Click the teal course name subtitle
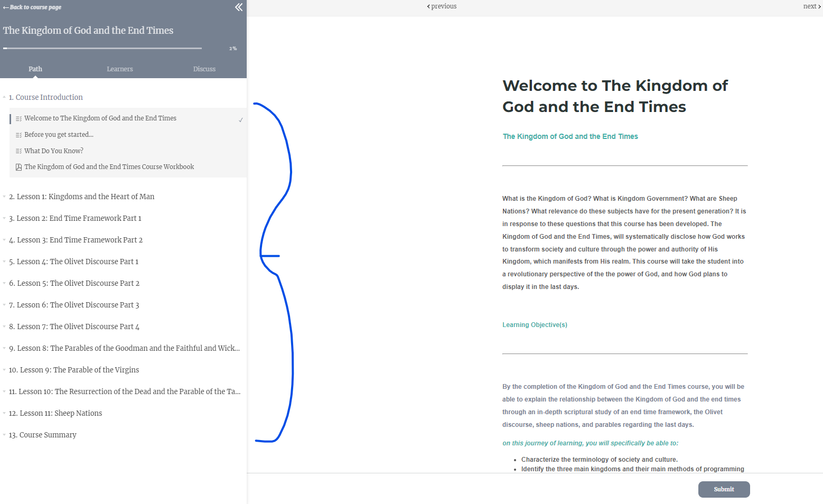Screen dimensions: 823x504 570,136
